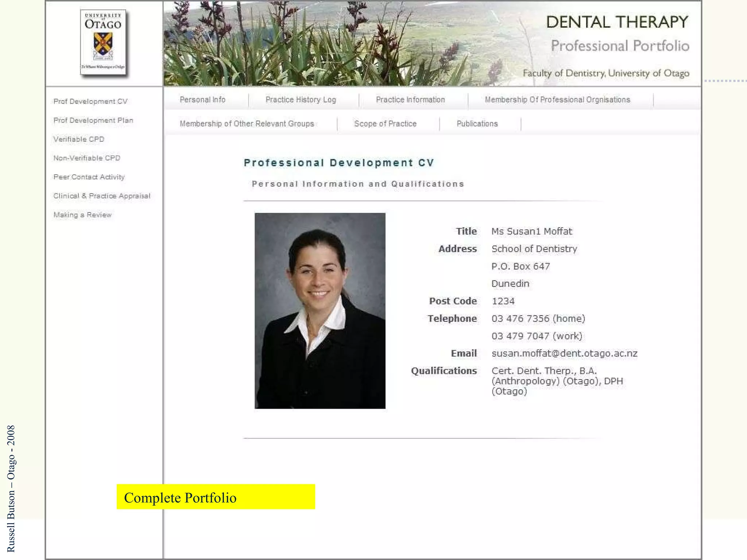Click the qualifications text Cert. Dent. Therp.

pos(557,381)
